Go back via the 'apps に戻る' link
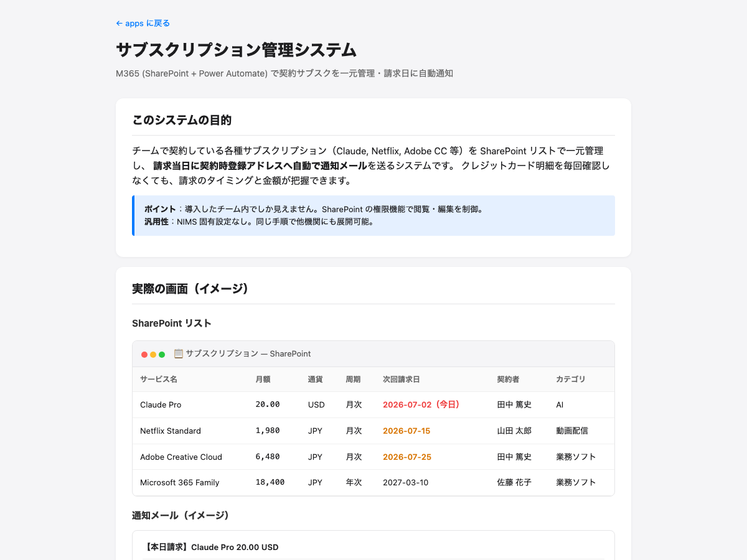Screen dimensions: 747x560 tap(143, 23)
